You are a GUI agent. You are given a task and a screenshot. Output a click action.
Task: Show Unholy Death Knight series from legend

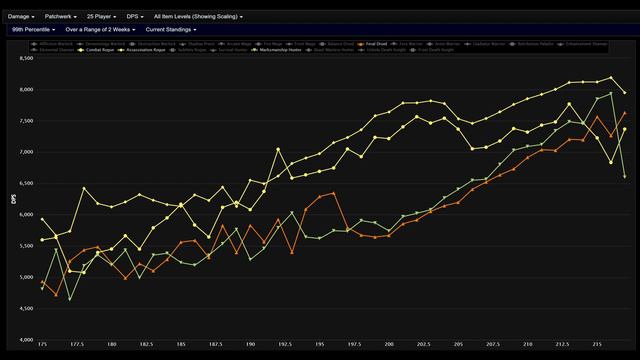click(x=382, y=50)
